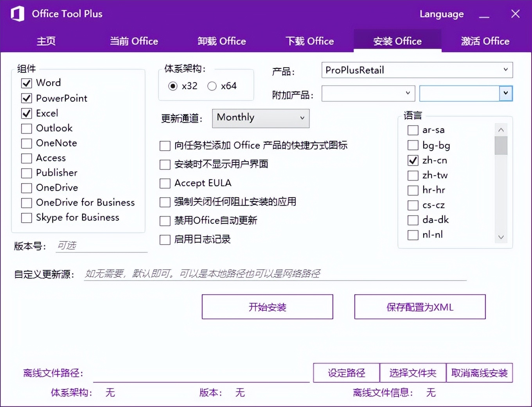This screenshot has width=532, height=407.
Task: Uncheck the zh-cn language
Action: pos(413,160)
